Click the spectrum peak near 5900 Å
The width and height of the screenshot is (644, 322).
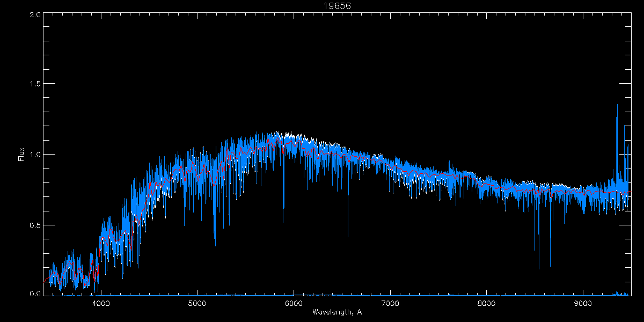click(x=289, y=134)
